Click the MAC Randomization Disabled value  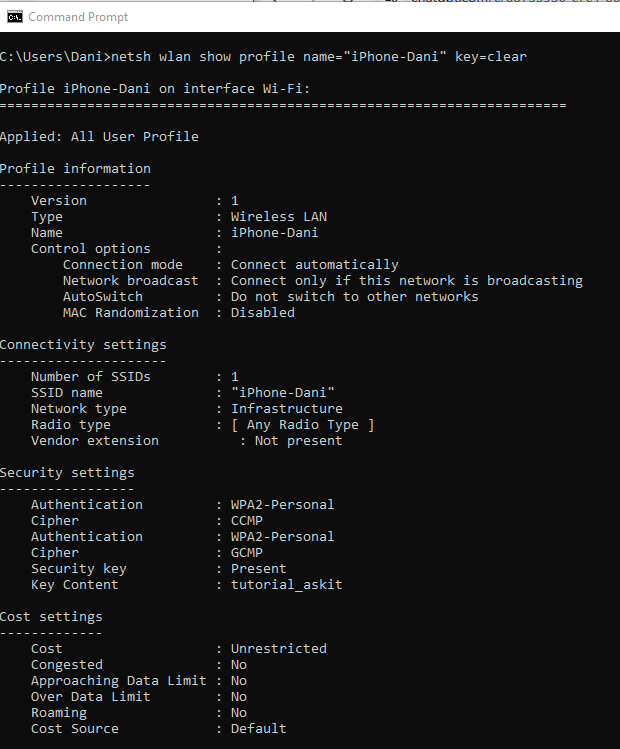263,312
